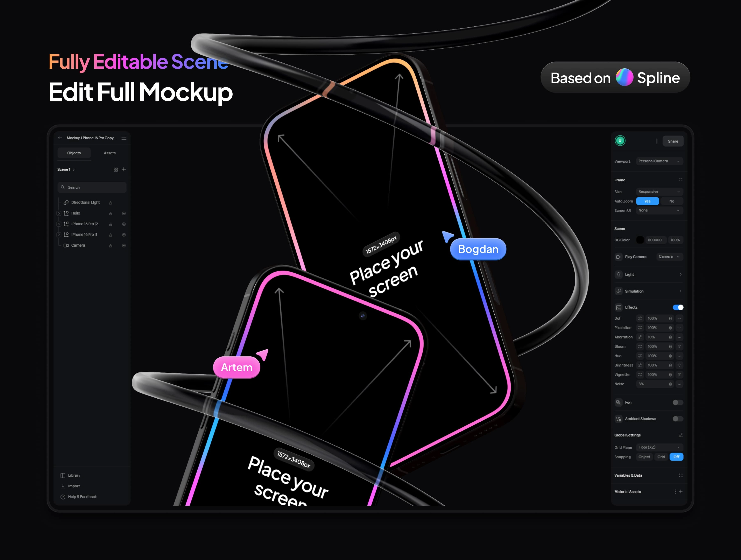Expand the iPhone 16 Pro |2 group
The image size is (741, 560).
(59, 224)
